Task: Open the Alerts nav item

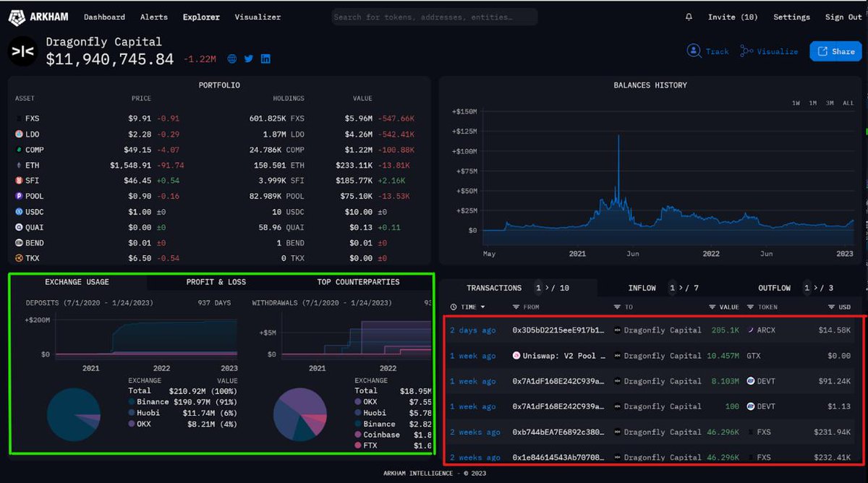Action: 153,17
